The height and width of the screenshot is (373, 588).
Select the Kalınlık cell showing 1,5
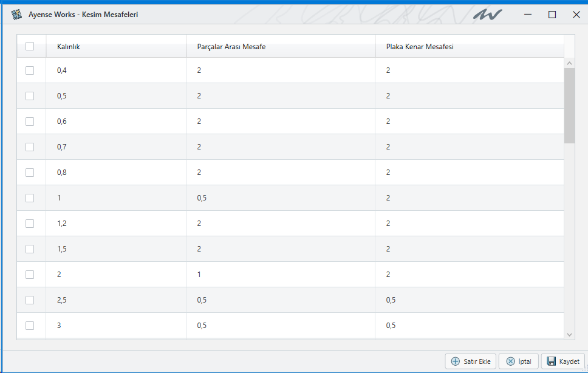click(116, 249)
